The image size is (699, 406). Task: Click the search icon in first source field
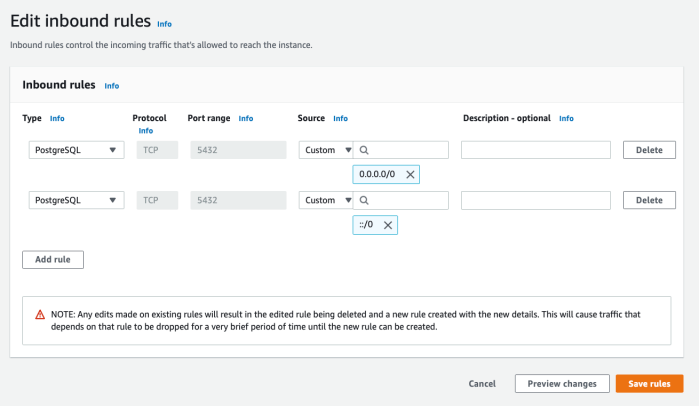pyautogui.click(x=365, y=150)
